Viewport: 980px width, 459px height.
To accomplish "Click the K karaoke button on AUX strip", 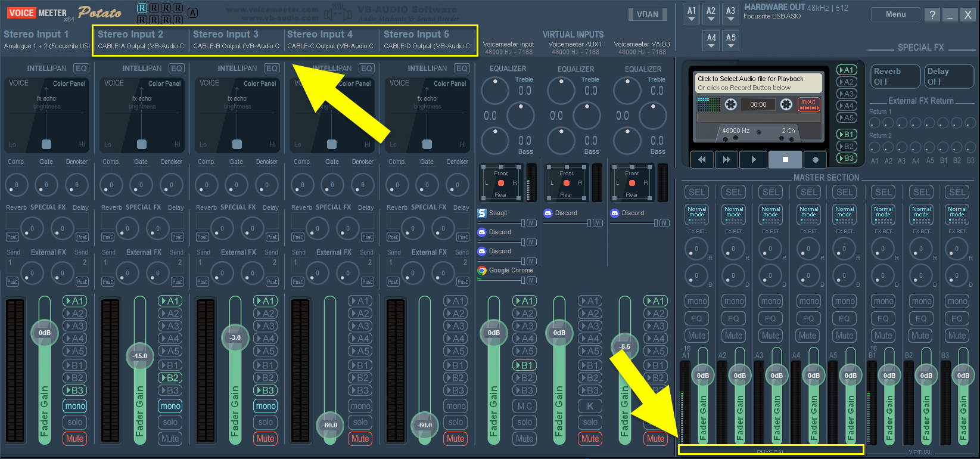I will 590,406.
